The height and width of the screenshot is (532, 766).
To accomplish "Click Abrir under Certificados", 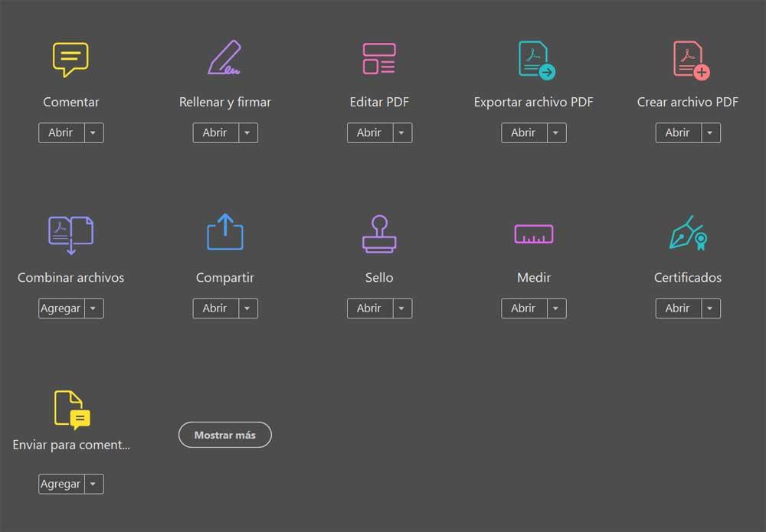I will [x=678, y=308].
